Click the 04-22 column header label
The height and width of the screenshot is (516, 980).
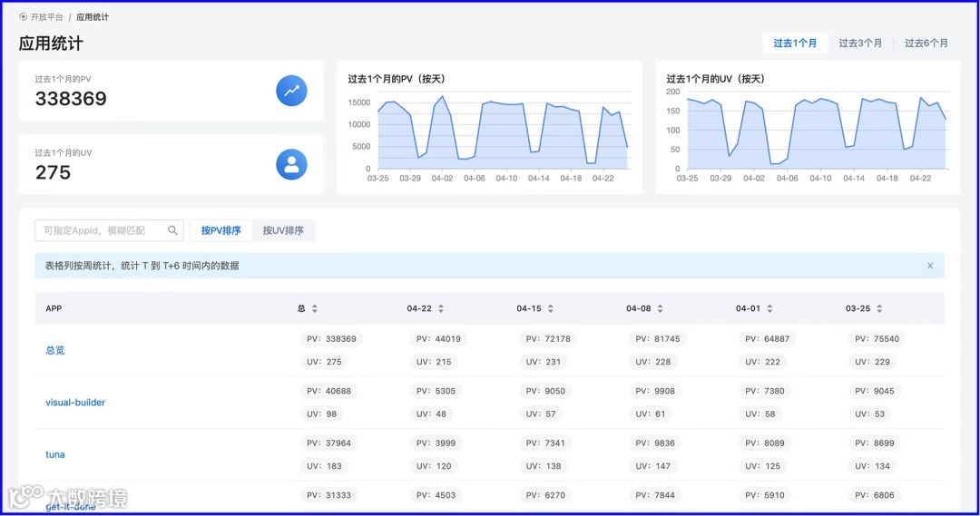(x=419, y=308)
